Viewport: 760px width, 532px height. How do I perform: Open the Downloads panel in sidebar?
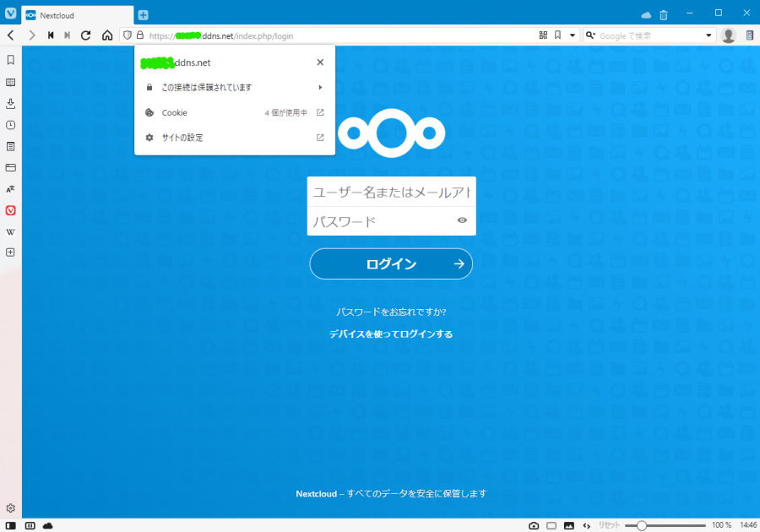click(x=11, y=104)
